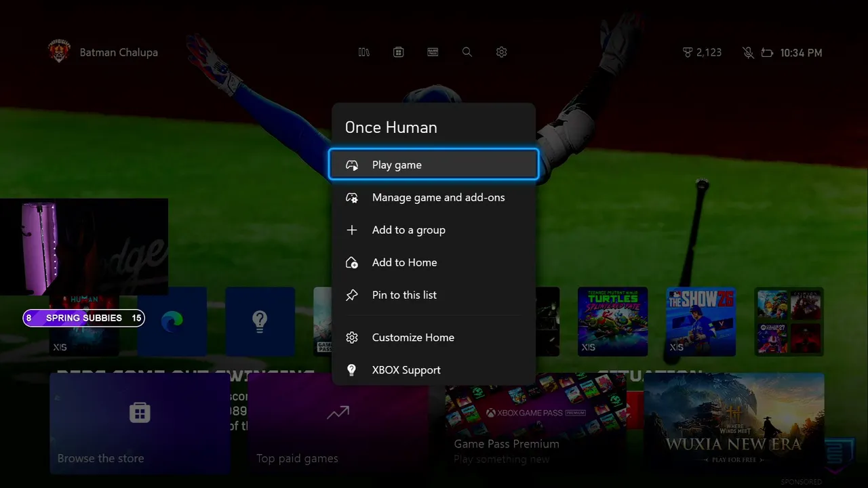Open the Batman Chalupa profile avatar

(59, 52)
